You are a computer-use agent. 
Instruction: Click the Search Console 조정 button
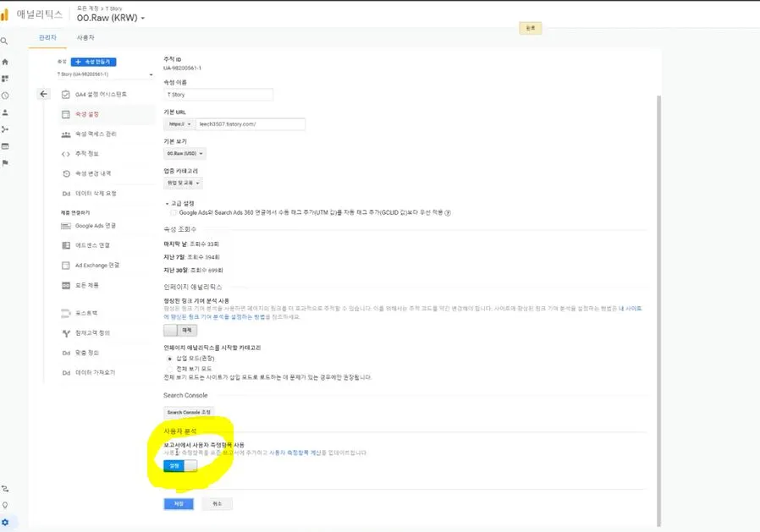coord(189,412)
